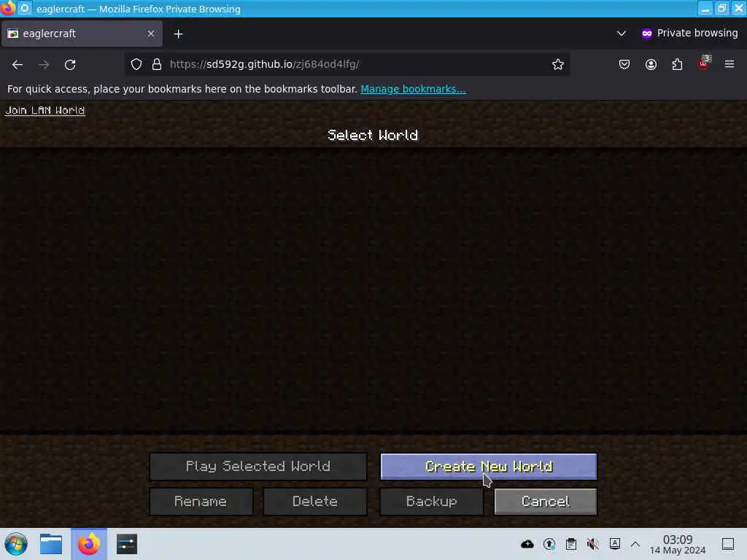
Task: Click the pin icon in the title bar
Action: (25, 9)
